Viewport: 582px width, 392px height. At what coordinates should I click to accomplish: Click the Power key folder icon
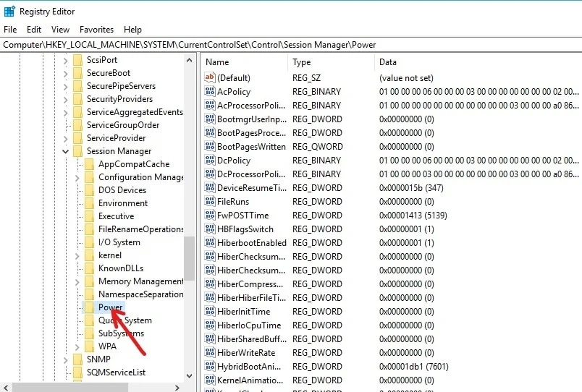click(89, 307)
